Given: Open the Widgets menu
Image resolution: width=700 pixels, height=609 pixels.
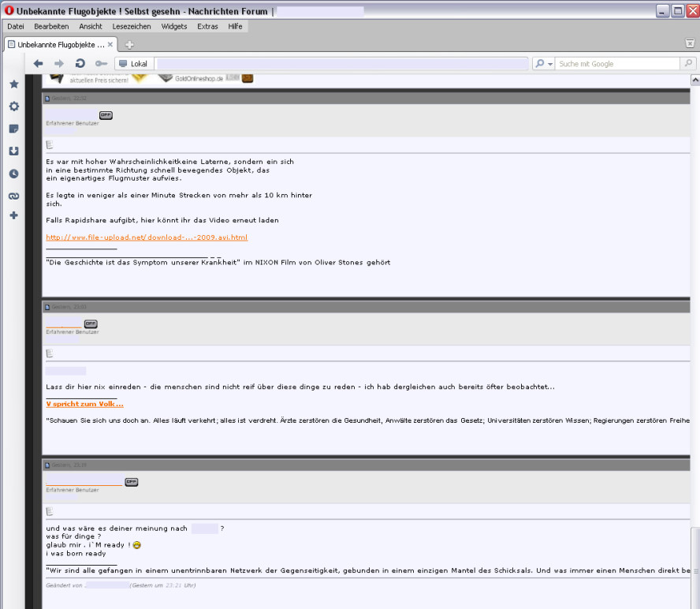Looking at the screenshot, I should click(174, 26).
